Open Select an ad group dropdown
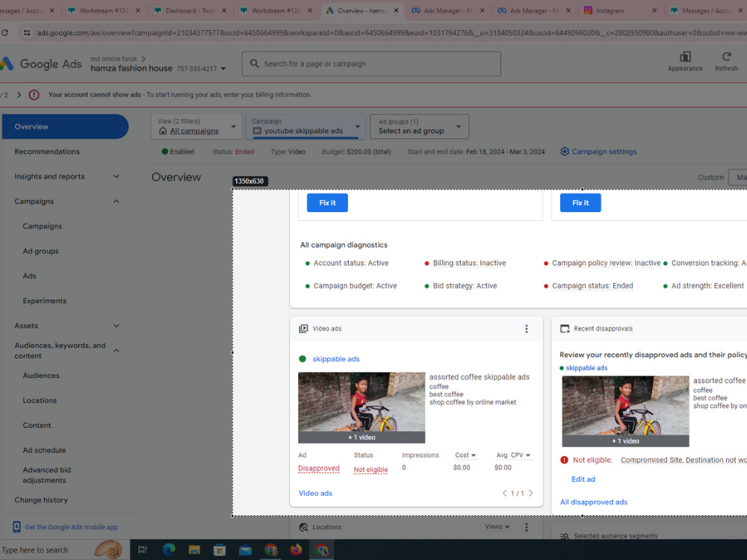Image resolution: width=747 pixels, height=560 pixels. click(419, 127)
